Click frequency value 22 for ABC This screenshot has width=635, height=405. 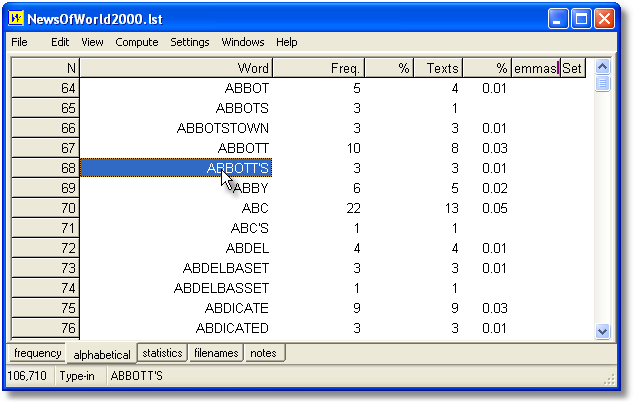[x=353, y=208]
